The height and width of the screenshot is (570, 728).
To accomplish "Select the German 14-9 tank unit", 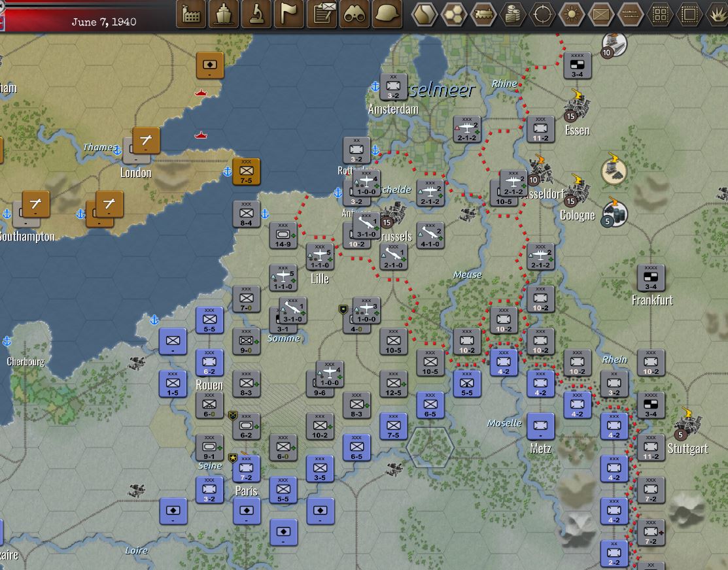I will 283,235.
